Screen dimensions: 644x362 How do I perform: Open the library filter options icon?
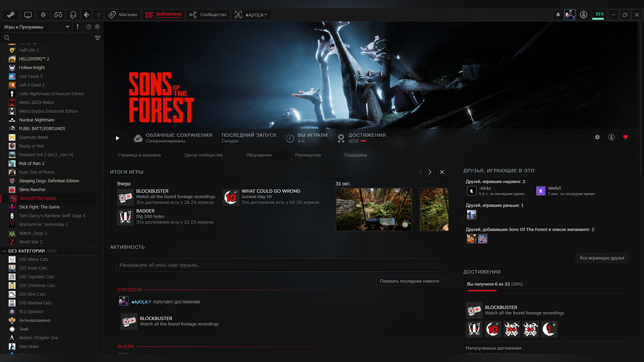coord(97,38)
